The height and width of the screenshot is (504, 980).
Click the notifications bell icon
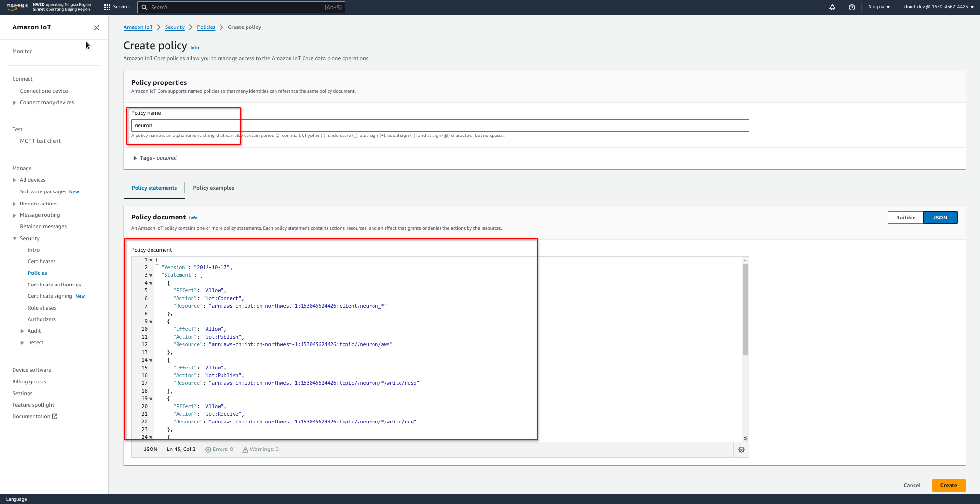point(833,7)
